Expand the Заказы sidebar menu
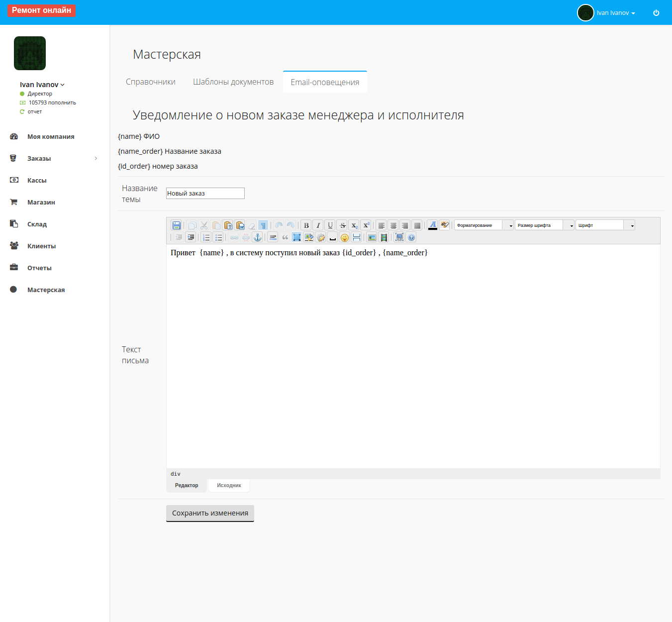The height and width of the screenshot is (622, 672). coord(55,159)
